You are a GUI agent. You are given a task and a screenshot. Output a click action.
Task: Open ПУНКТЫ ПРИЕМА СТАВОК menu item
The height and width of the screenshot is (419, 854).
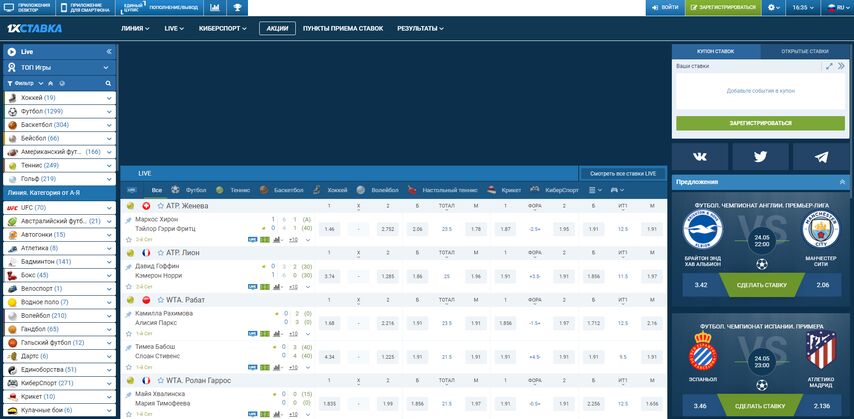click(343, 28)
